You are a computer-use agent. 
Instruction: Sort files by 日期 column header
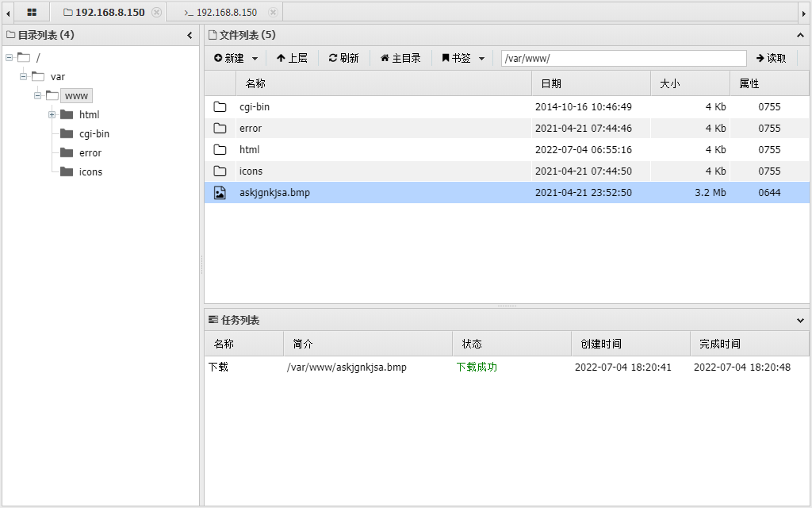[591, 83]
